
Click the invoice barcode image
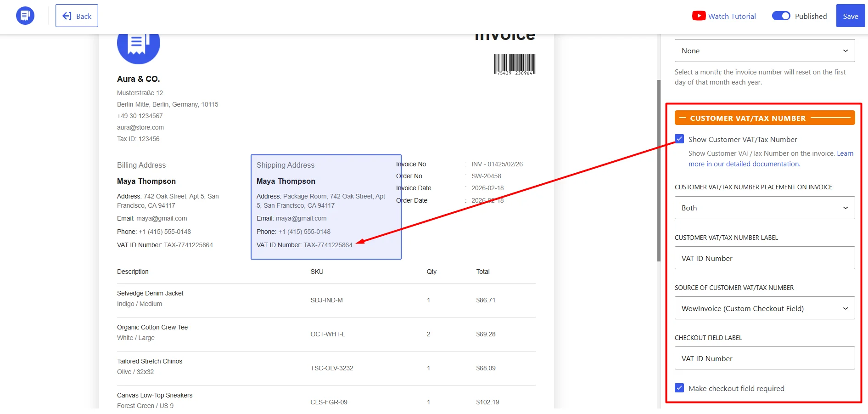point(515,64)
